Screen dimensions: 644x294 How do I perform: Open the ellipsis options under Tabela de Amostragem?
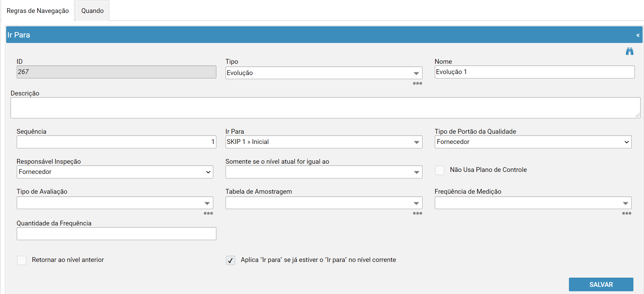click(417, 213)
